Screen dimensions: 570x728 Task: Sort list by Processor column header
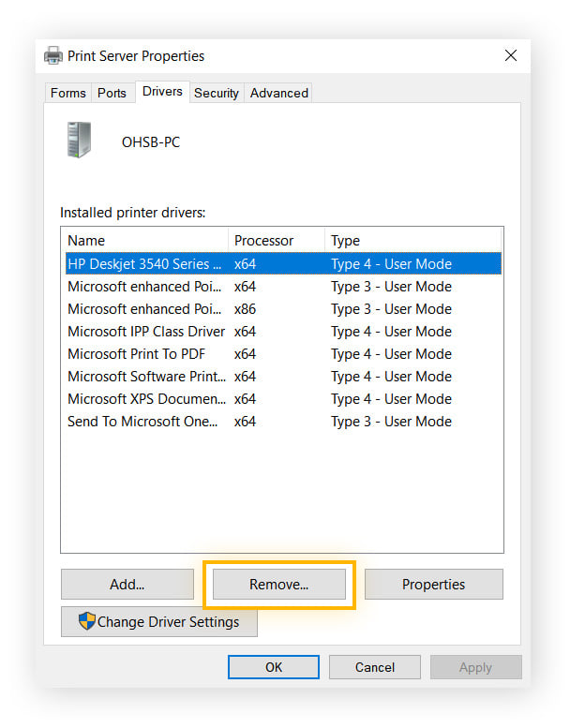[276, 241]
